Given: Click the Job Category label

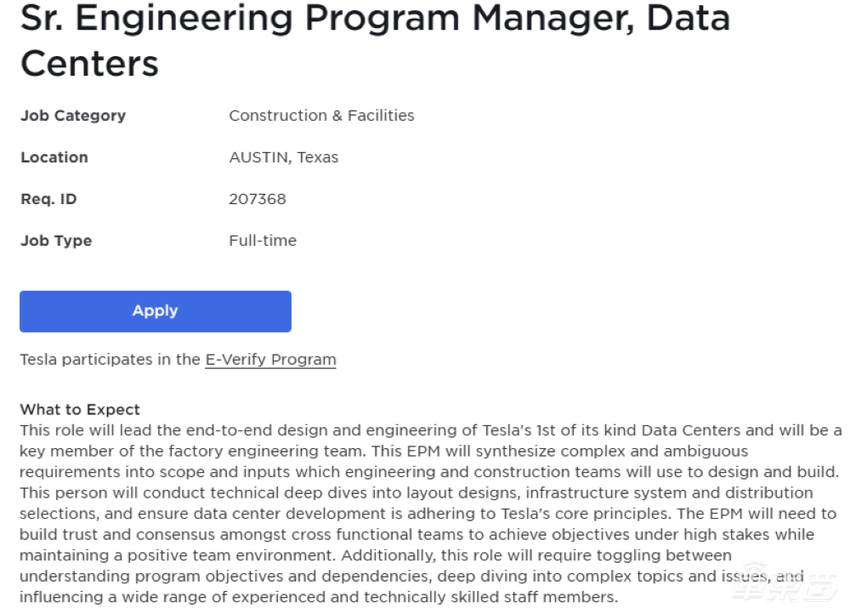Looking at the screenshot, I should [73, 115].
